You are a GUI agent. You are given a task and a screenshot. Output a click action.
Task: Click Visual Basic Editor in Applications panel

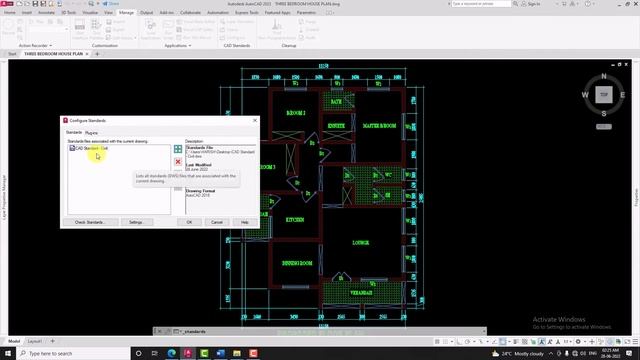[x=196, y=22]
